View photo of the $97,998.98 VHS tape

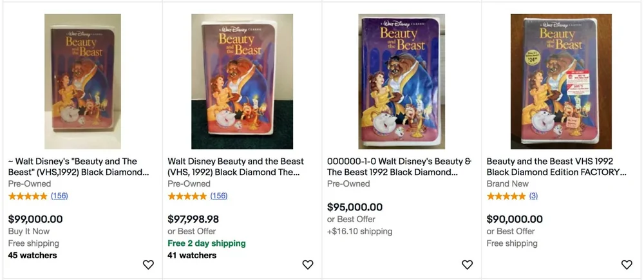coord(242,82)
